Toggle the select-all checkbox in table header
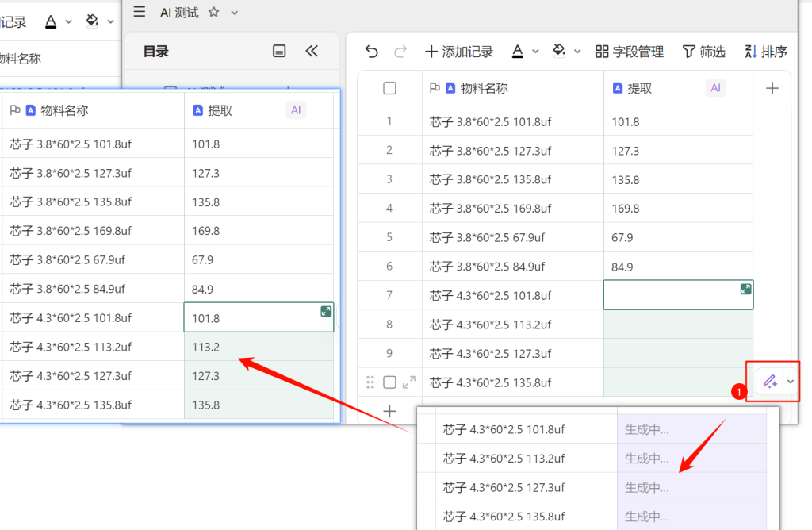 pyautogui.click(x=389, y=88)
